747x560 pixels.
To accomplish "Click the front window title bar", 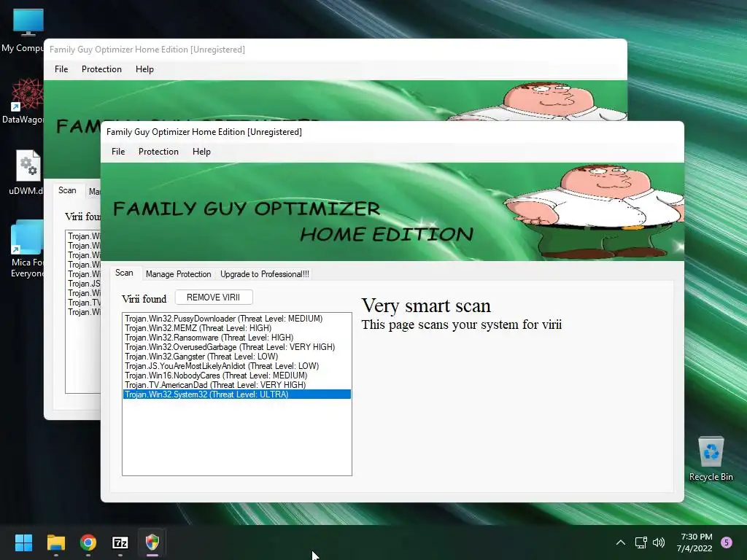I will click(x=392, y=132).
